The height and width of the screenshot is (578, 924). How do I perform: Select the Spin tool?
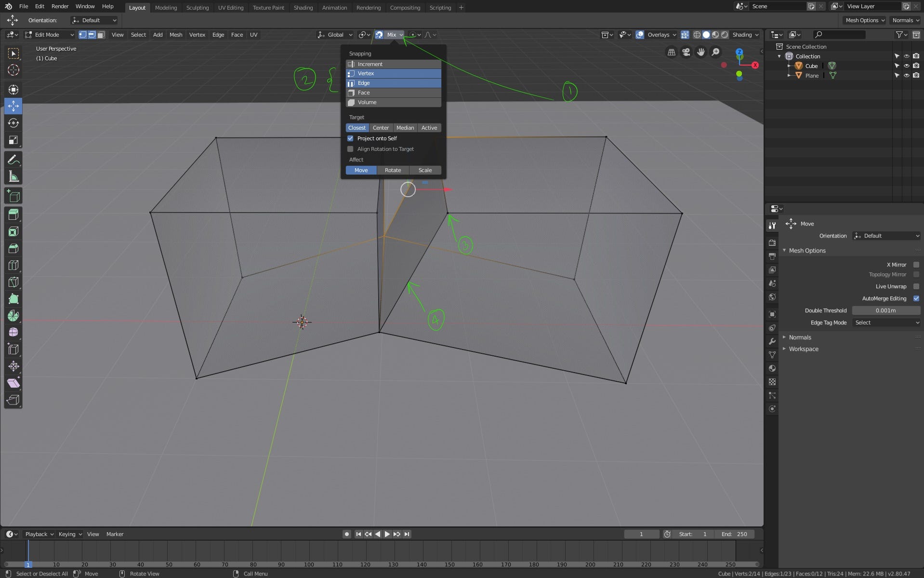point(13,316)
